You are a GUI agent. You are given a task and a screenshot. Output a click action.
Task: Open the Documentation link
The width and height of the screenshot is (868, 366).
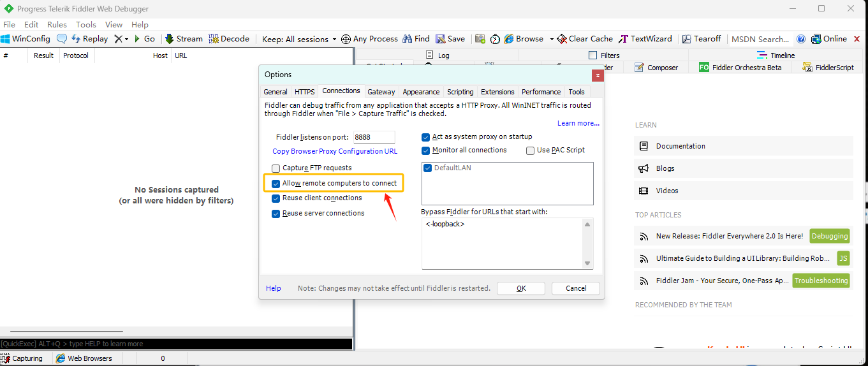pyautogui.click(x=680, y=146)
